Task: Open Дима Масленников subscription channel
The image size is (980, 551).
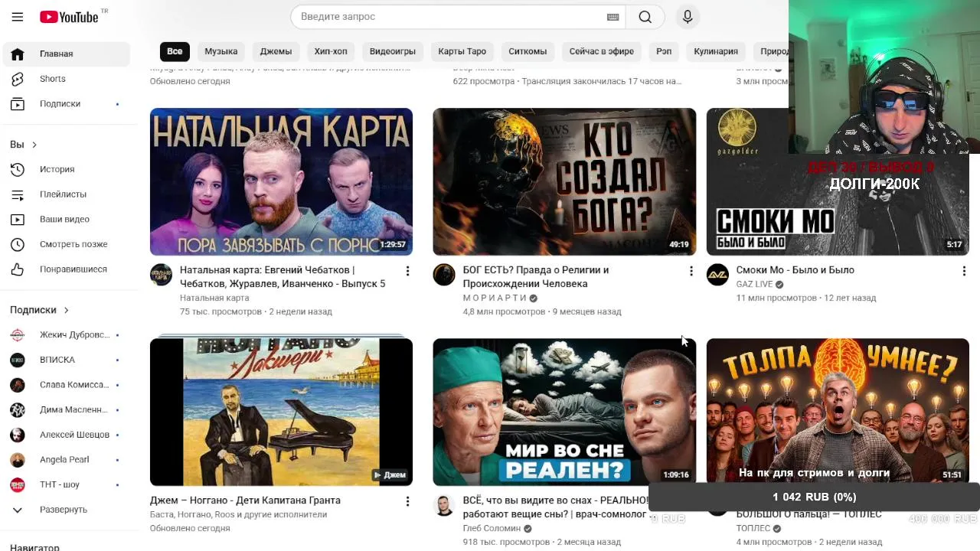Action: click(66, 409)
